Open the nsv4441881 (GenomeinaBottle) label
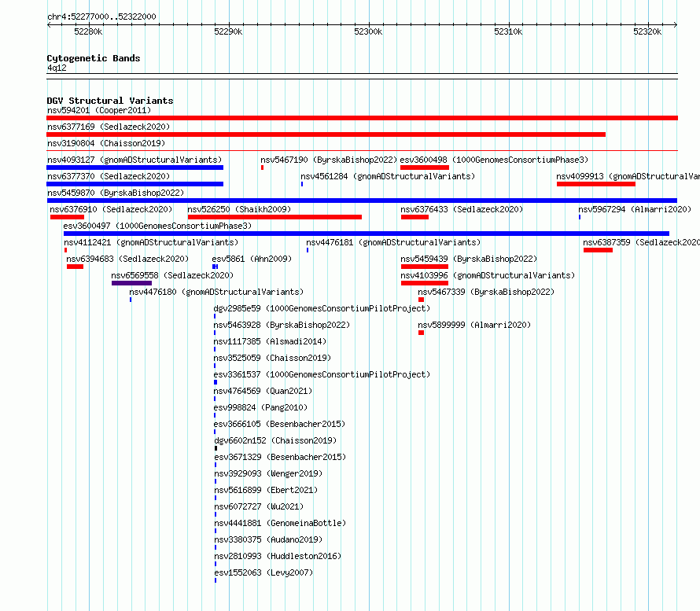Viewport: 700px width, 611px height. point(280,523)
